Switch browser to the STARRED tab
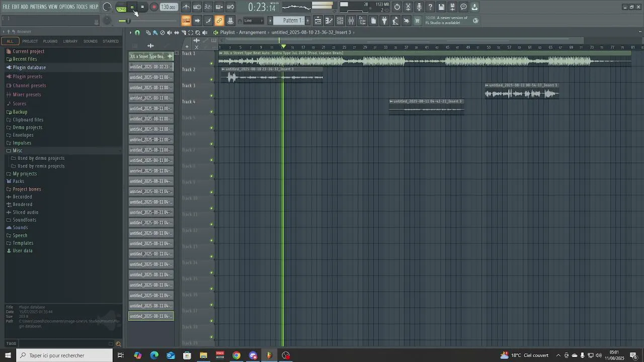The height and width of the screenshot is (362, 644). click(x=111, y=41)
